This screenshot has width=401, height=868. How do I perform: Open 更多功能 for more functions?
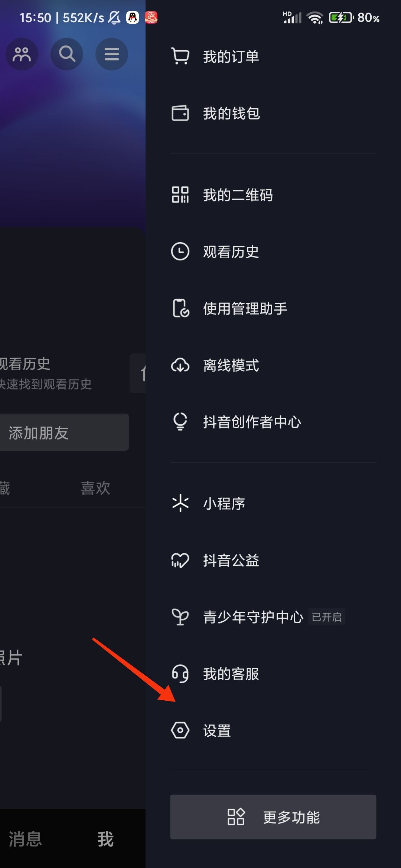(x=273, y=816)
